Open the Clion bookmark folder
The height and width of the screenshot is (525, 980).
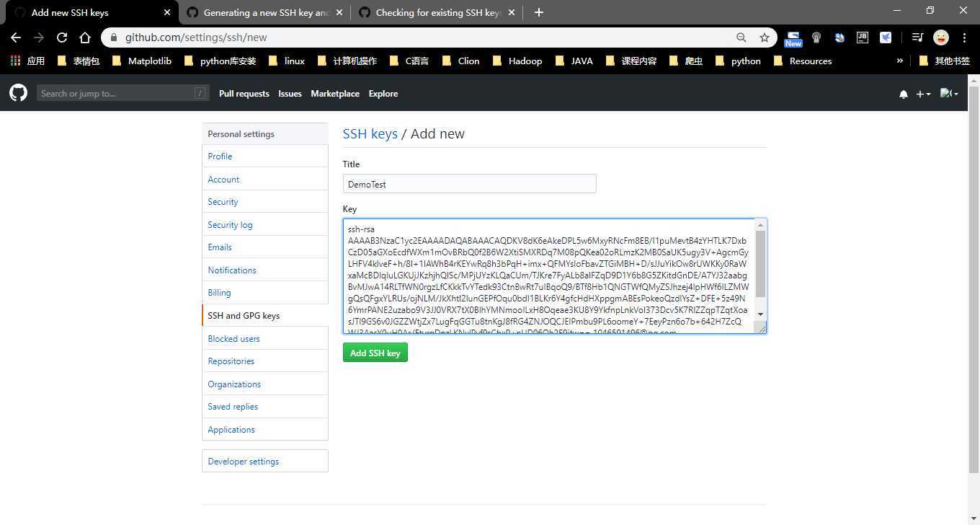pyautogui.click(x=460, y=61)
